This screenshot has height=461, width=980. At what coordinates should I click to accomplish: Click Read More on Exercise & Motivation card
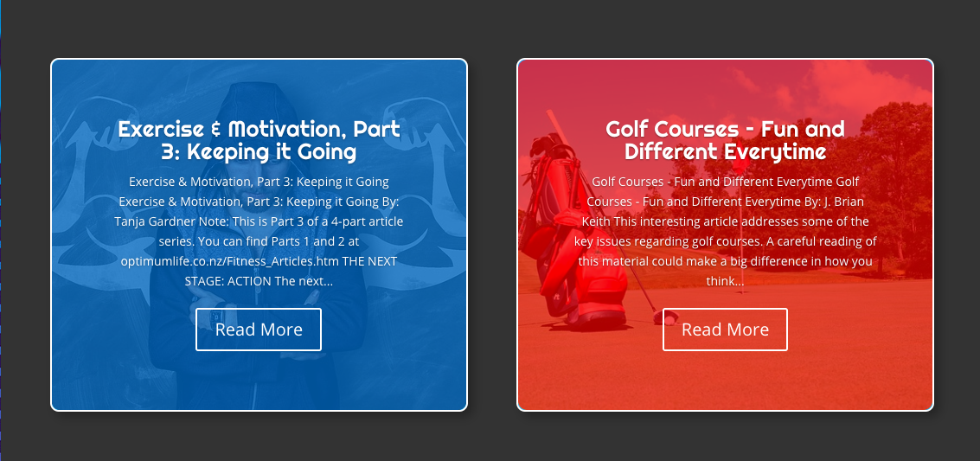tap(259, 330)
